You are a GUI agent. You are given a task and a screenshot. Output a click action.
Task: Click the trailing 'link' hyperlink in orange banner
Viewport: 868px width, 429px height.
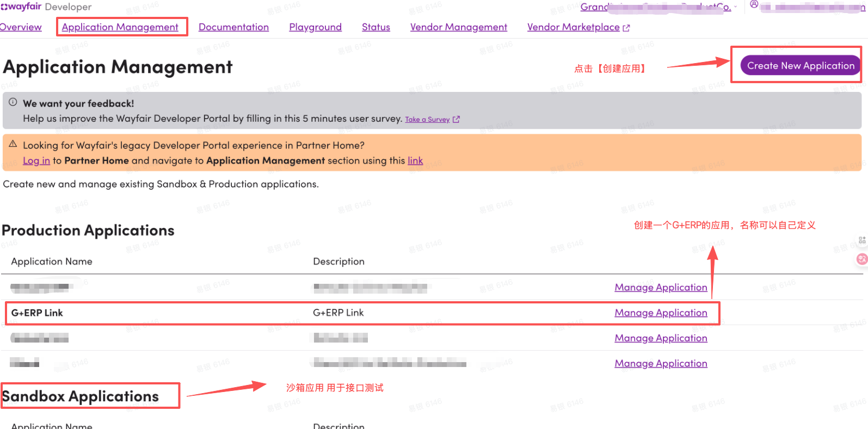[415, 160]
